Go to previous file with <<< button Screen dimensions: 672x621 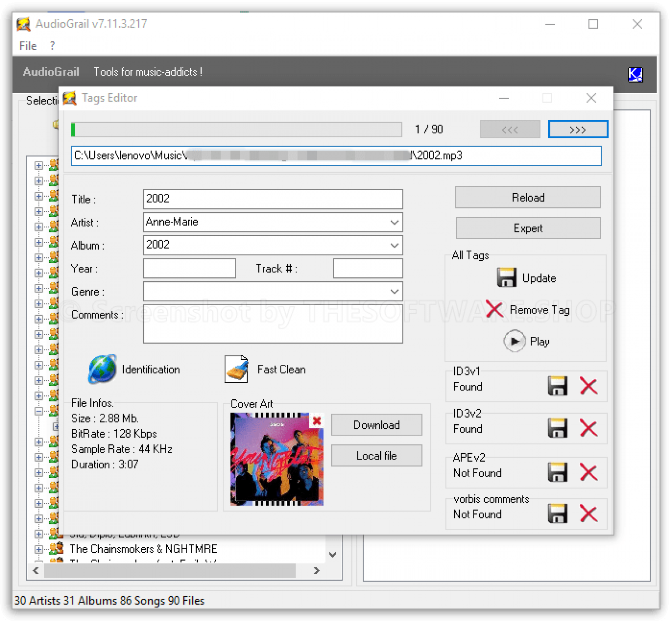(510, 129)
